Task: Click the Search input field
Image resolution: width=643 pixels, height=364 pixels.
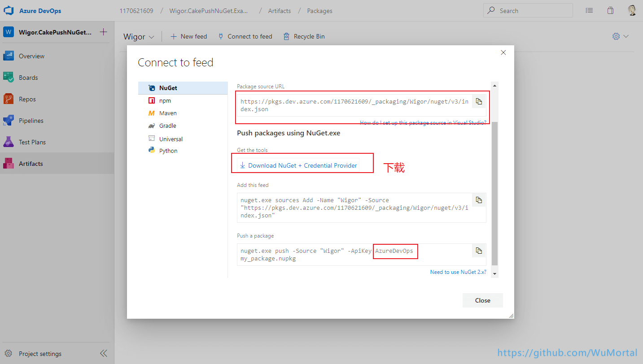Action: click(528, 10)
